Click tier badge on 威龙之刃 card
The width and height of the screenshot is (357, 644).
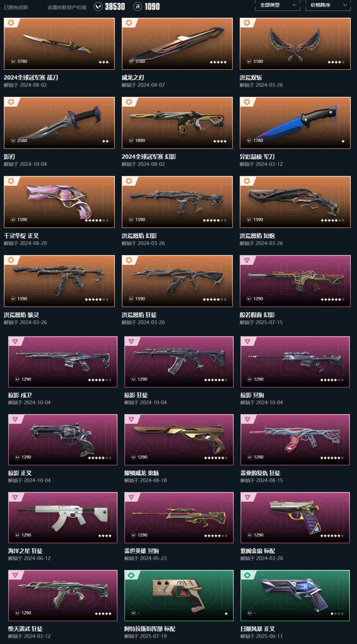129,23
